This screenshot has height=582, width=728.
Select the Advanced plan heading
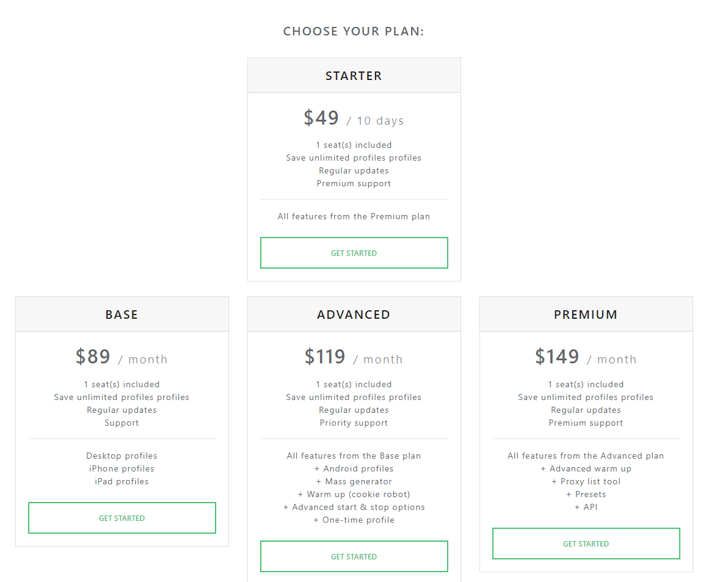pos(354,315)
